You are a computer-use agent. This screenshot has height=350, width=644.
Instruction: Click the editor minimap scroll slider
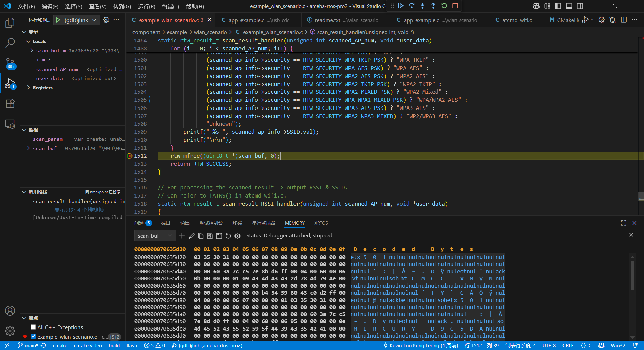coord(641,196)
